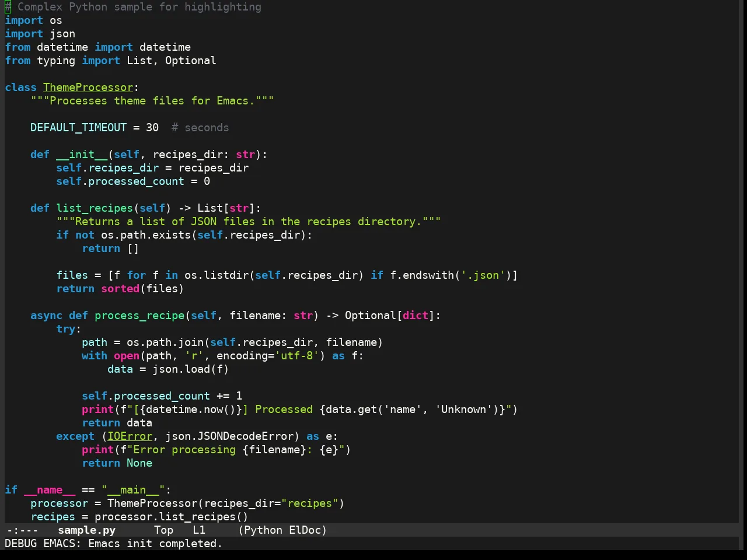The height and width of the screenshot is (560, 747).
Task: Click 'self.processed_count += 1' line
Action: point(162,396)
